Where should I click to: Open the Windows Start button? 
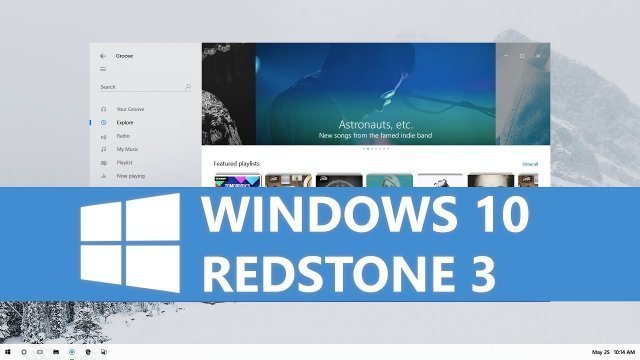[x=8, y=352]
